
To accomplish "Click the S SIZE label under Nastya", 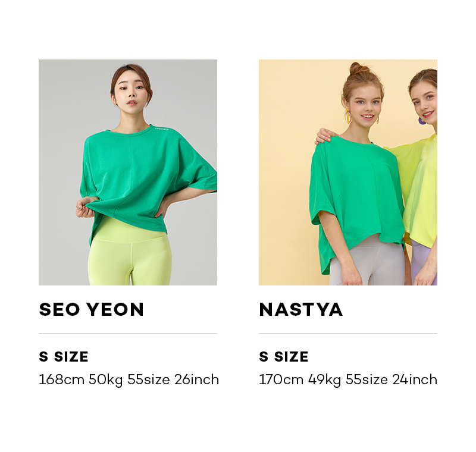I will [x=284, y=356].
